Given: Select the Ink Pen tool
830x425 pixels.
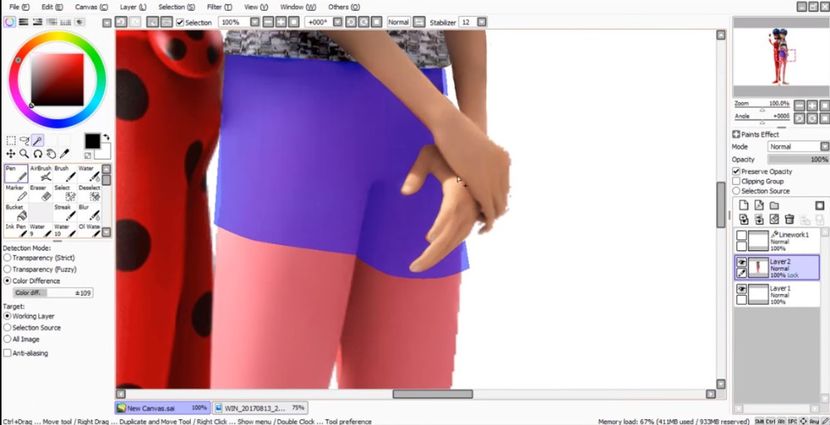Looking at the screenshot, I should pos(16,230).
